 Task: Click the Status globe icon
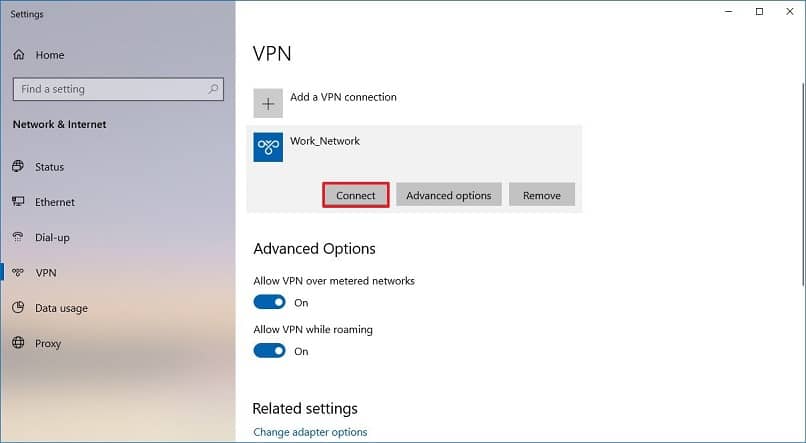[19, 167]
